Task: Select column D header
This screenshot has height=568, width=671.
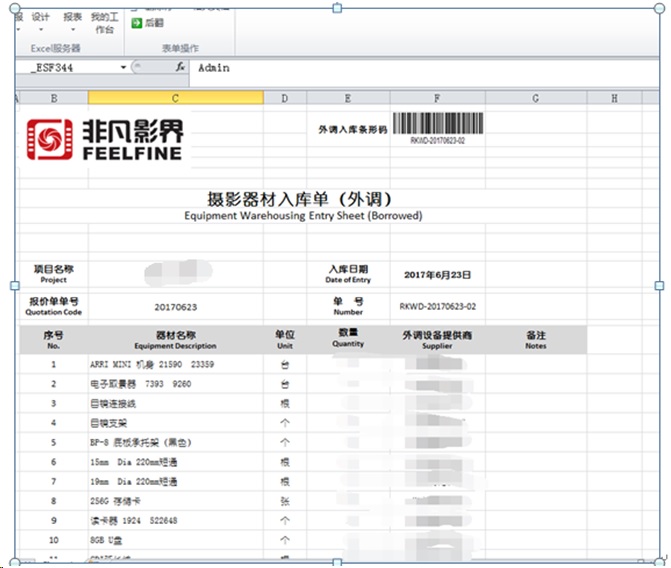Action: coord(285,98)
